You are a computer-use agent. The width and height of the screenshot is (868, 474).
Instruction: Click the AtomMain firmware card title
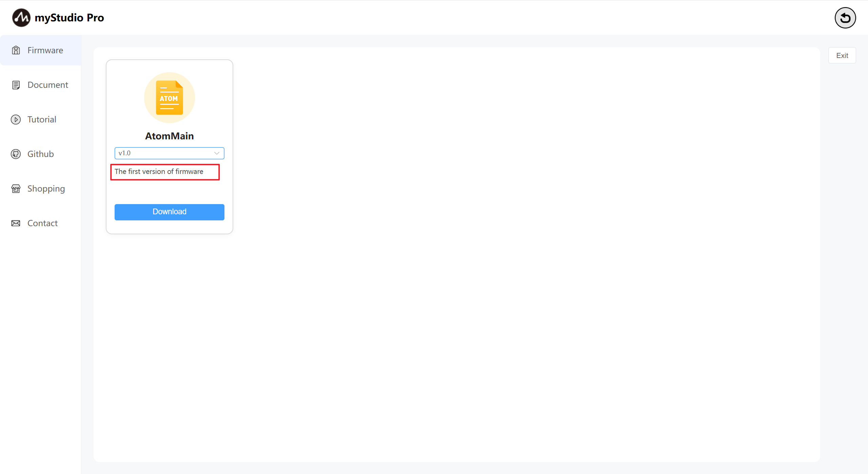tap(170, 136)
